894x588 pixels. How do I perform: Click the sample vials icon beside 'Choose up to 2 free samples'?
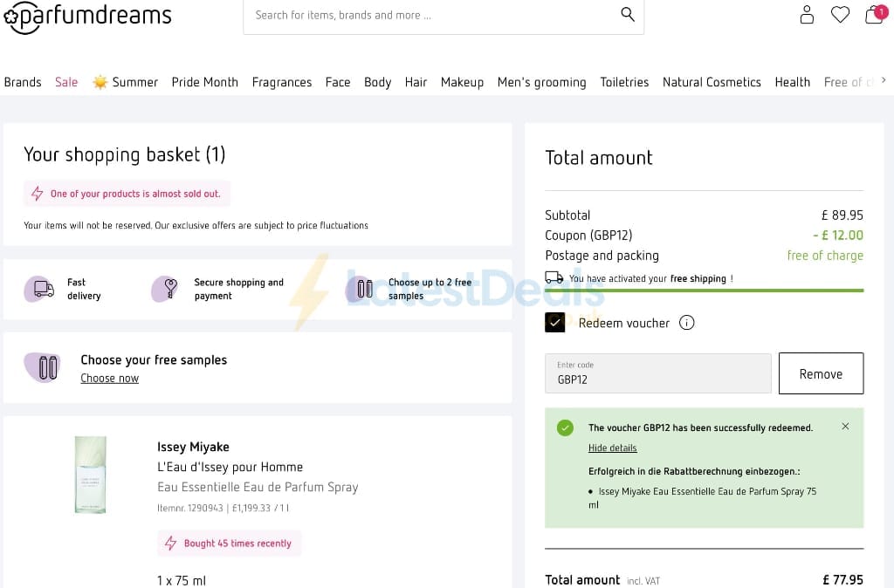click(361, 289)
